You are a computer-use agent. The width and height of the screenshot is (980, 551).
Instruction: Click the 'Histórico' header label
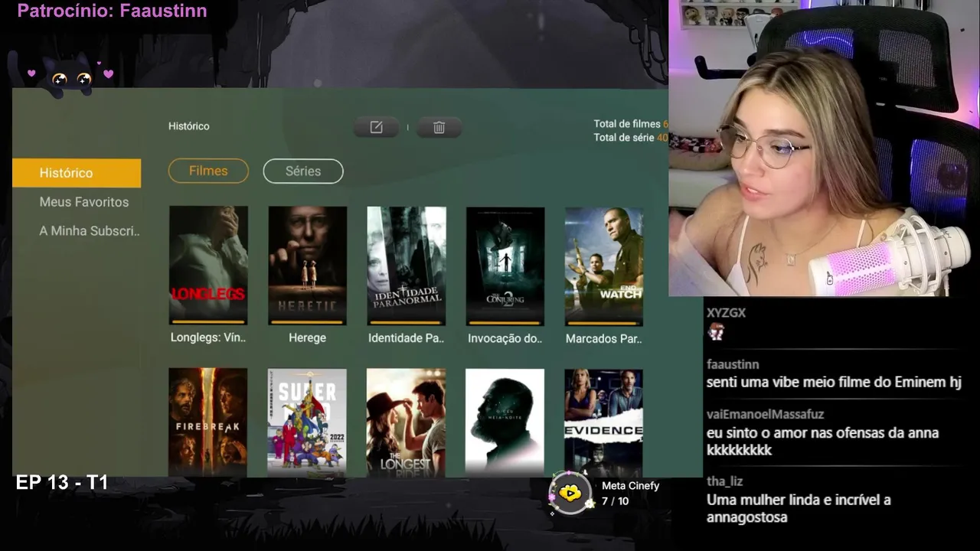click(x=189, y=126)
